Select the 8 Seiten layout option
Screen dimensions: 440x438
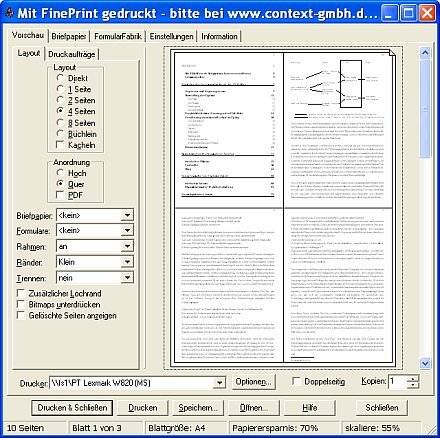[60, 122]
